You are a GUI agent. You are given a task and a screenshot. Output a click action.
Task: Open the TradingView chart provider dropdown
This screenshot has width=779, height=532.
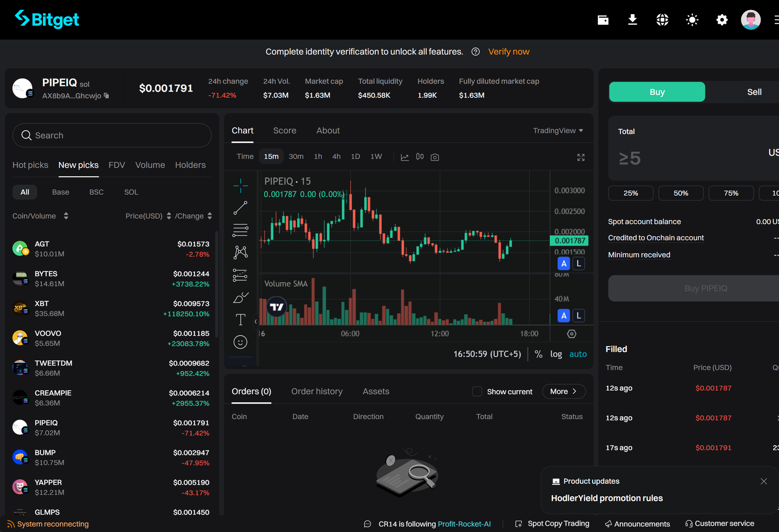pos(558,130)
